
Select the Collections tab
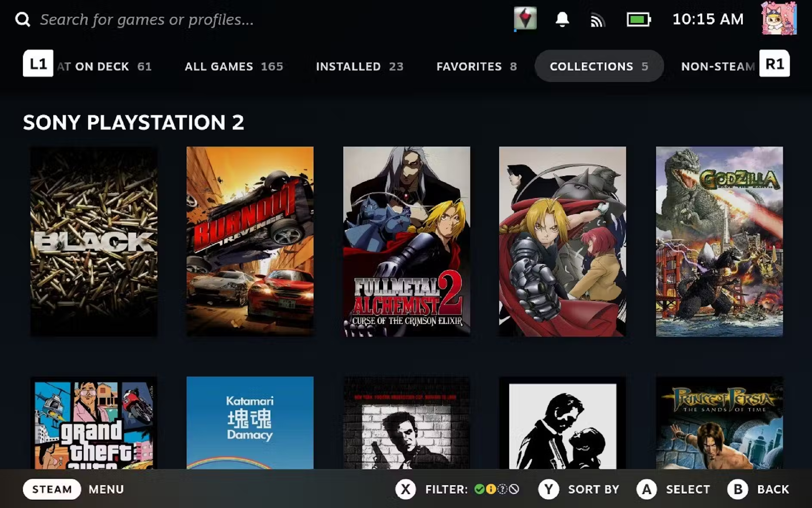pyautogui.click(x=599, y=66)
